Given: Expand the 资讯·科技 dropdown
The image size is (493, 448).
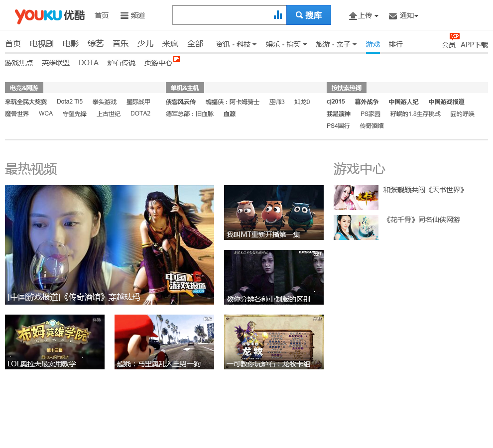Looking at the screenshot, I should pyautogui.click(x=236, y=44).
